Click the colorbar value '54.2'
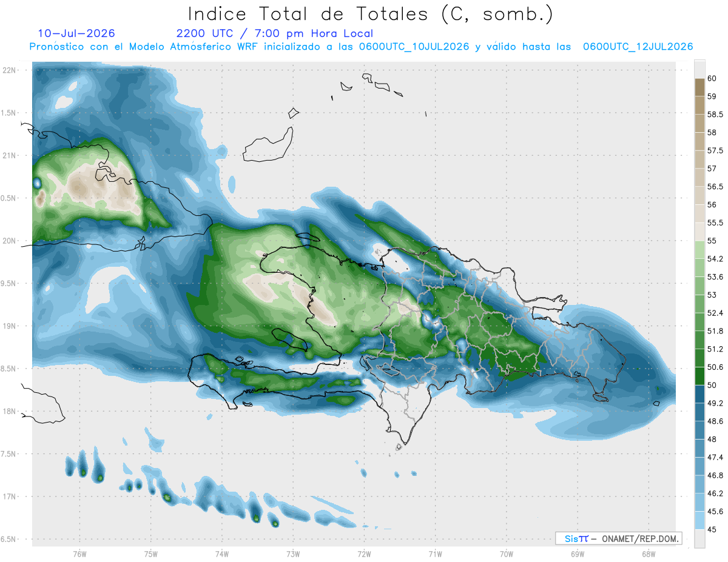This screenshot has width=728, height=562. [x=715, y=259]
